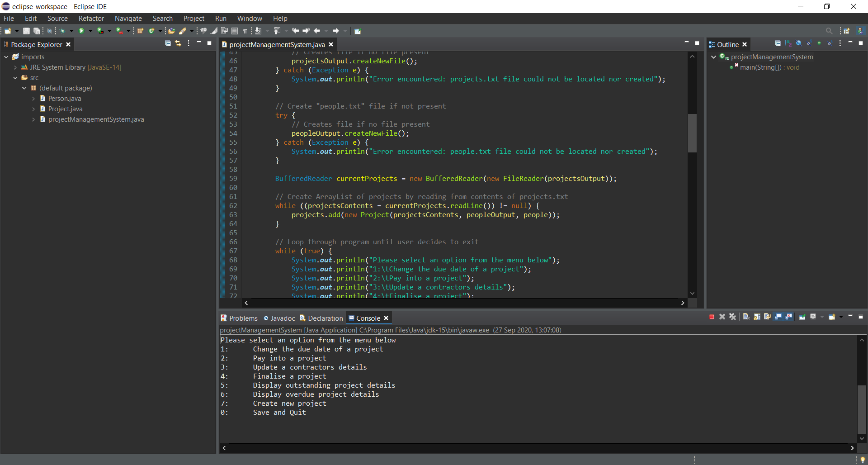868x465 pixels.
Task: Toggle Show Whitespace Characters pilcrow icon
Action: (245, 31)
